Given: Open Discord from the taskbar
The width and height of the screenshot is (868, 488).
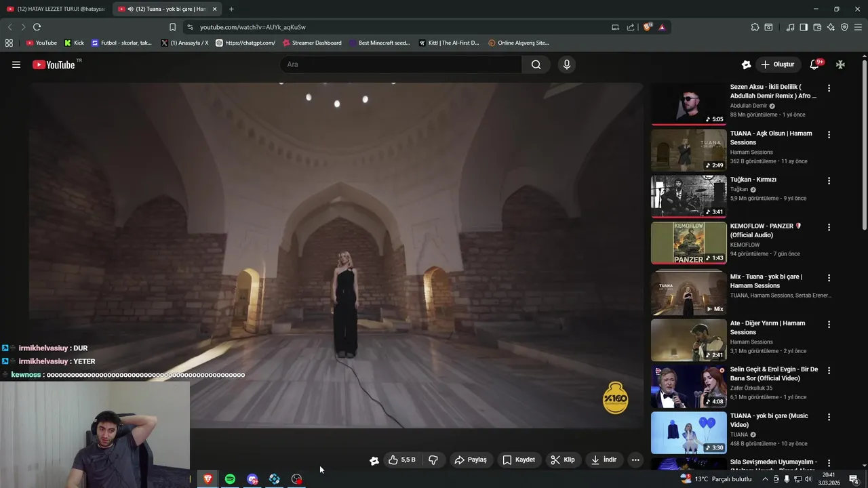Looking at the screenshot, I should click(x=252, y=479).
